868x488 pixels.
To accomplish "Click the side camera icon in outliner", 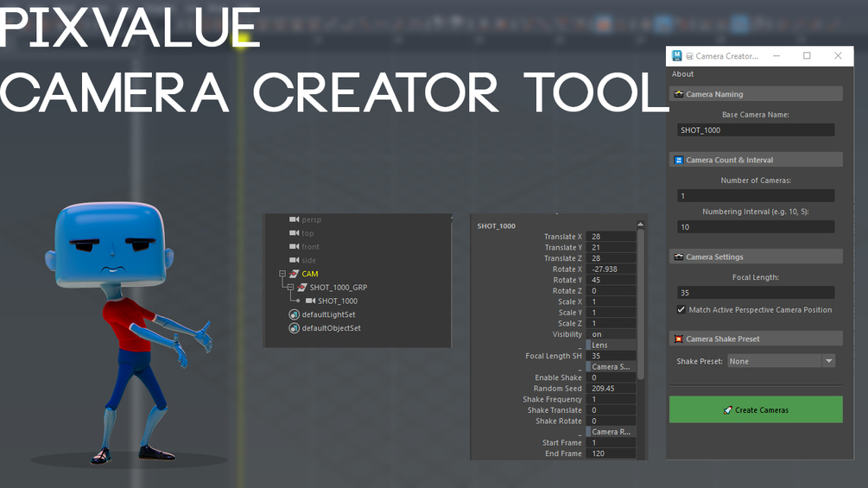I will click(x=294, y=260).
